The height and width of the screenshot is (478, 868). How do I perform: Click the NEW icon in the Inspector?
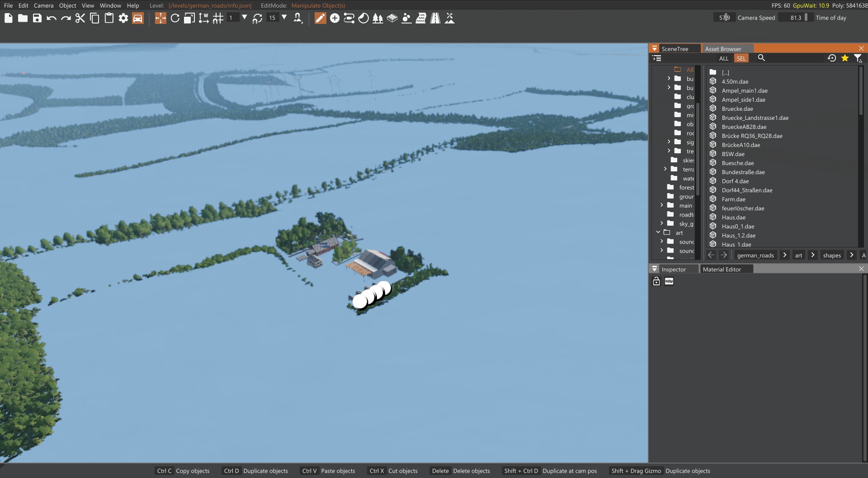point(669,281)
